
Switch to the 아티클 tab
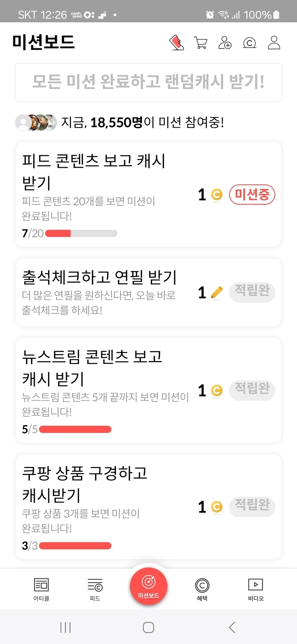click(41, 588)
